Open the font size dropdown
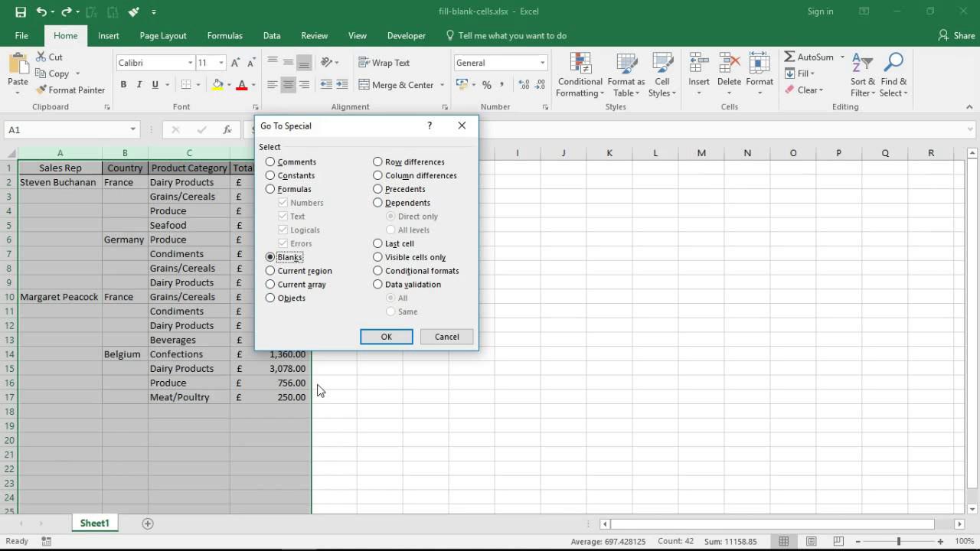Image resolution: width=980 pixels, height=551 pixels. tap(220, 62)
